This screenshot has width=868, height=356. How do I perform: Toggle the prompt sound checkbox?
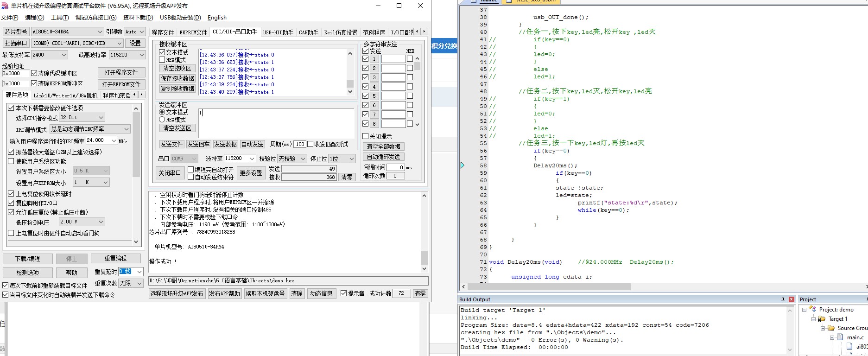343,293
